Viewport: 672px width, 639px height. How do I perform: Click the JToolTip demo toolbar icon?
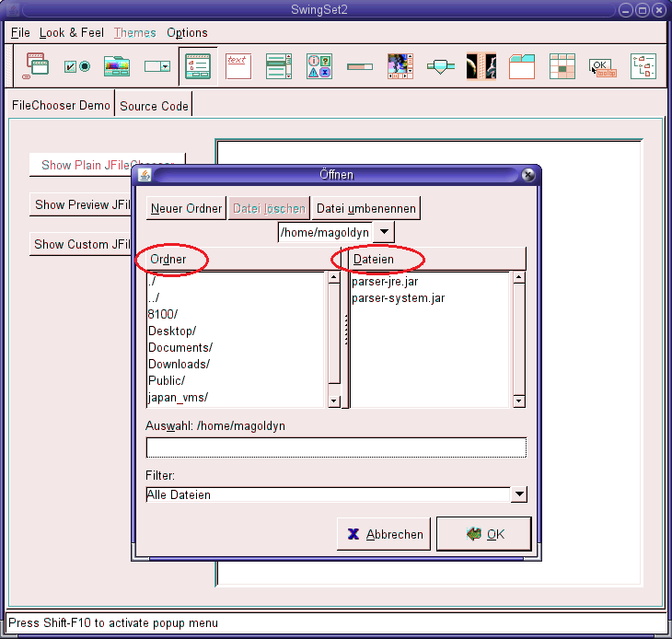point(602,65)
